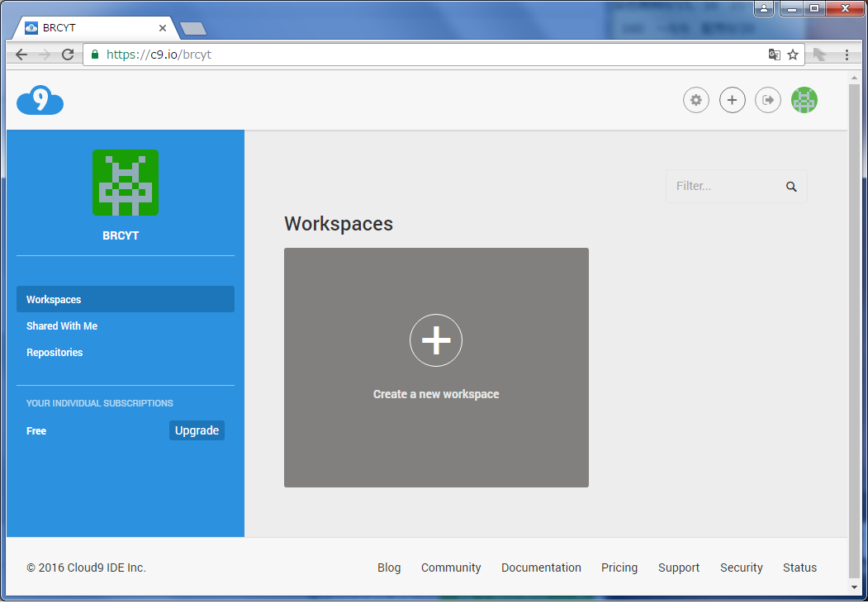Select Workspaces in the sidebar
This screenshot has width=868, height=608.
click(126, 299)
